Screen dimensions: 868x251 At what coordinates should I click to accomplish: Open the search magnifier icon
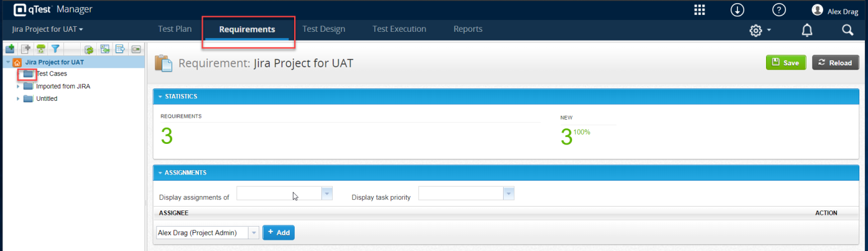[x=847, y=30]
